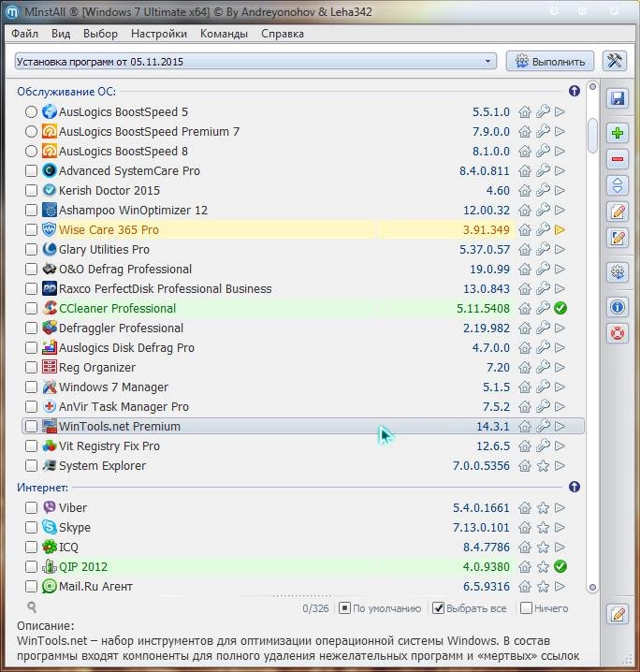Click the scrollbar top circle button
This screenshot has width=640, height=672.
click(592, 86)
